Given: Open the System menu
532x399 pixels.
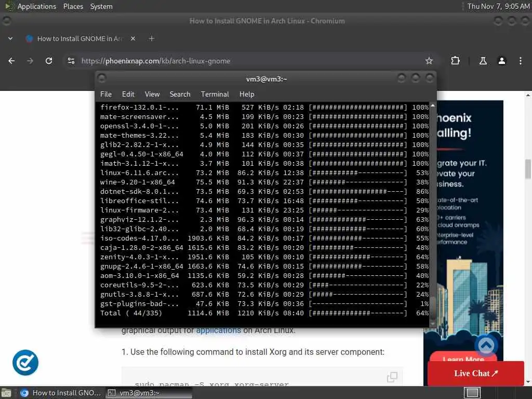Looking at the screenshot, I should 101,6.
